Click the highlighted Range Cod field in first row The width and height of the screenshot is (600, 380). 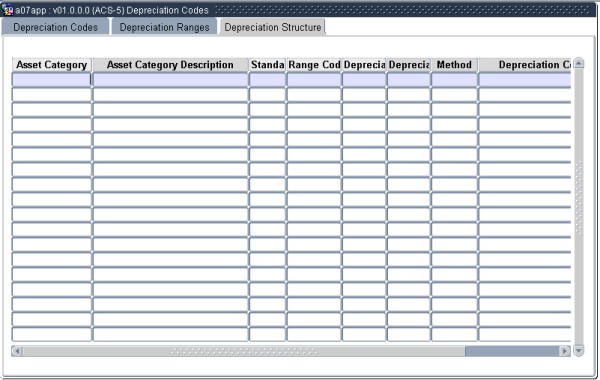[x=314, y=80]
